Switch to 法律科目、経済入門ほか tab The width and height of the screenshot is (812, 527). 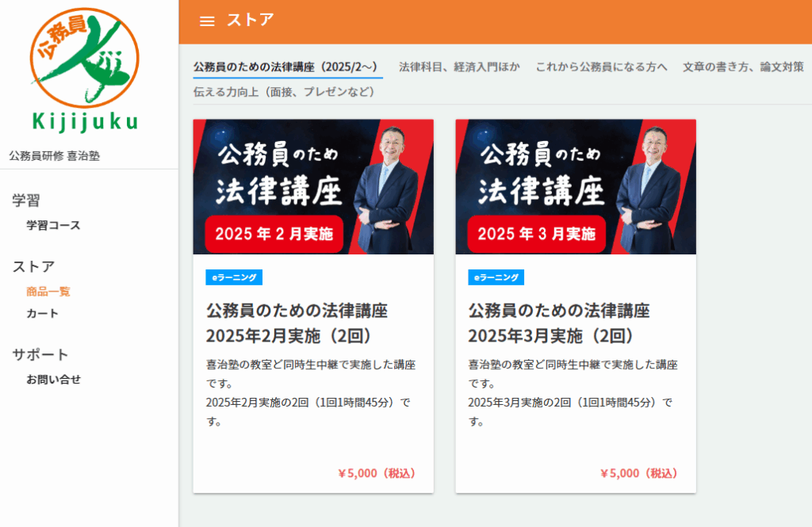pos(459,67)
